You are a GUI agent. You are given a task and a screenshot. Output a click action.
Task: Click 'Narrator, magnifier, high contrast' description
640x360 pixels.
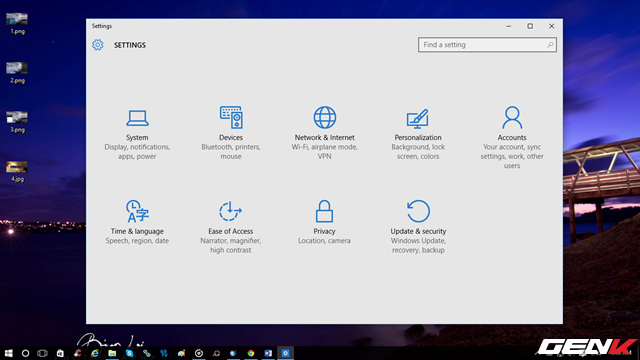click(x=231, y=245)
